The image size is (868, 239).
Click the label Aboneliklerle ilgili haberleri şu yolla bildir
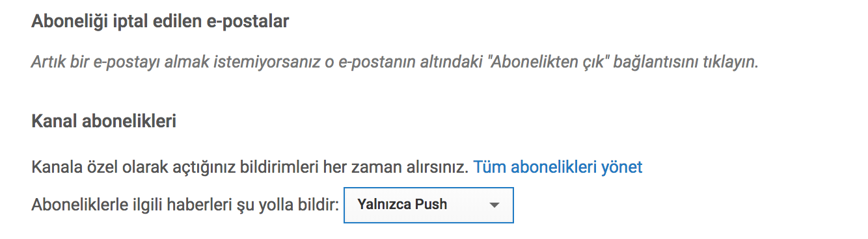coord(185,205)
